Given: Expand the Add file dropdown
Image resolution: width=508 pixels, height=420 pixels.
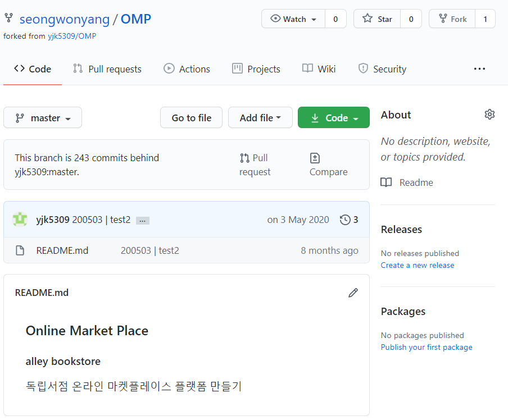Looking at the screenshot, I should pos(261,117).
